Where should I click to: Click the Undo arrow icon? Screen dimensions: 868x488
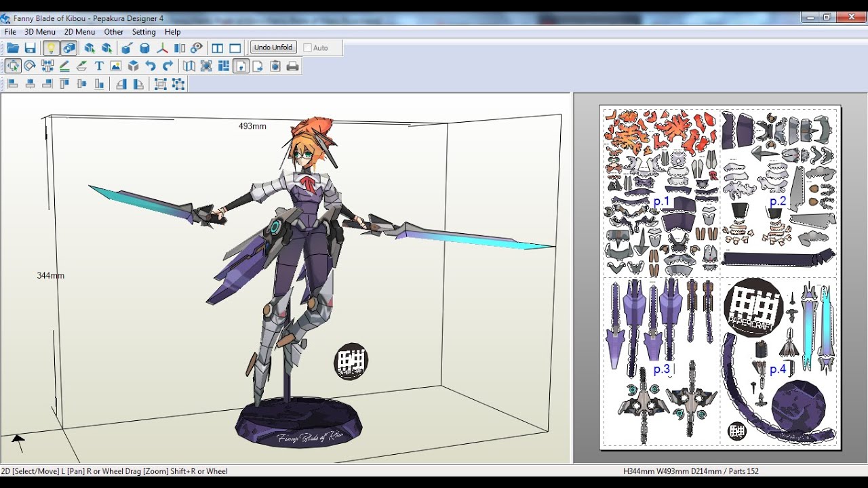point(151,66)
